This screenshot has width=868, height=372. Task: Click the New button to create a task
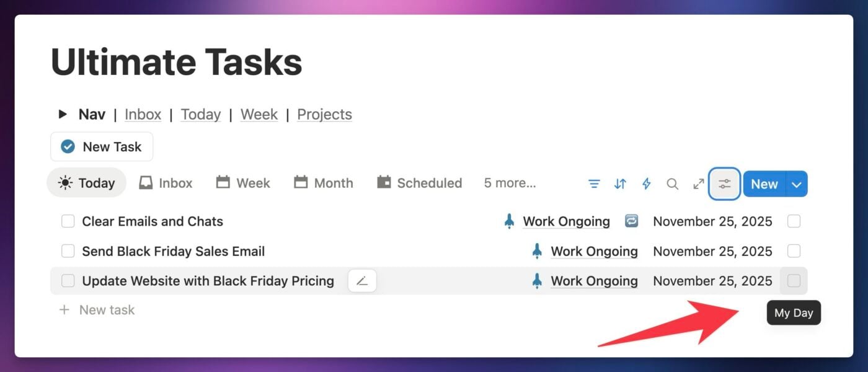point(764,184)
